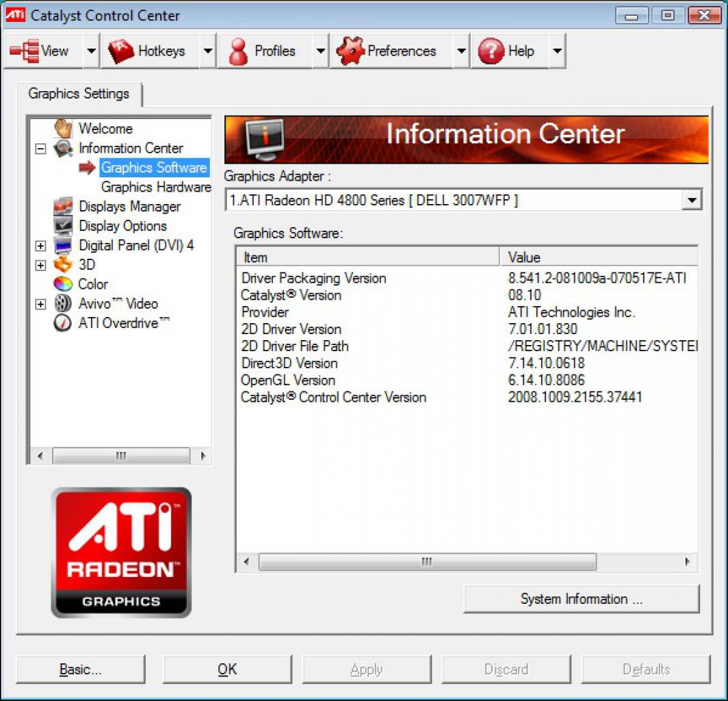Select the Catalyst Version row
This screenshot has width=728, height=701.
pyautogui.click(x=467, y=296)
